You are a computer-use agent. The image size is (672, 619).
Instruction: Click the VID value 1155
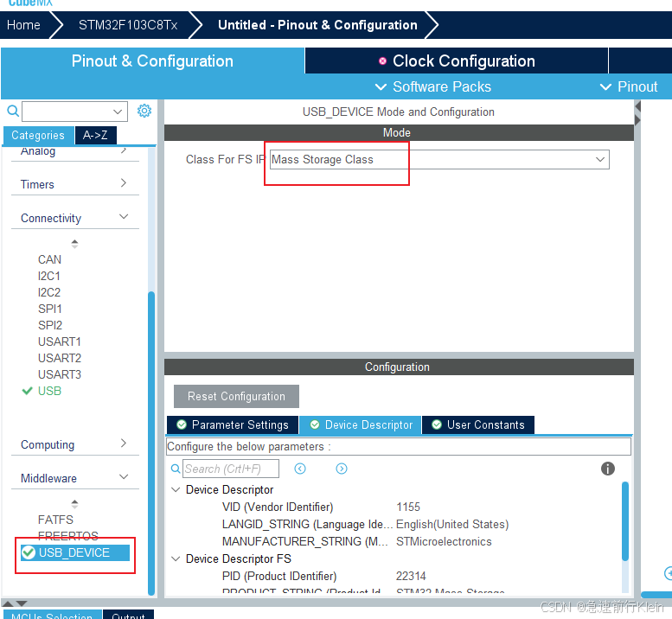click(x=408, y=507)
